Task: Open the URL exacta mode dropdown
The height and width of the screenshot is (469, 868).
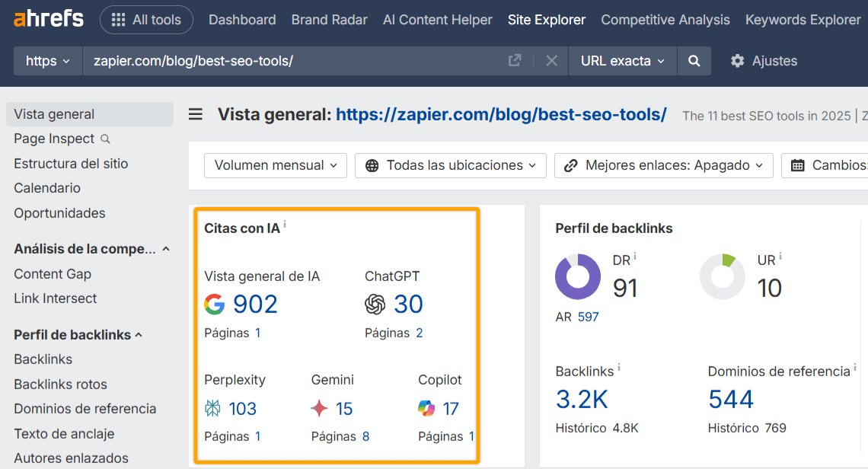Action: 622,60
